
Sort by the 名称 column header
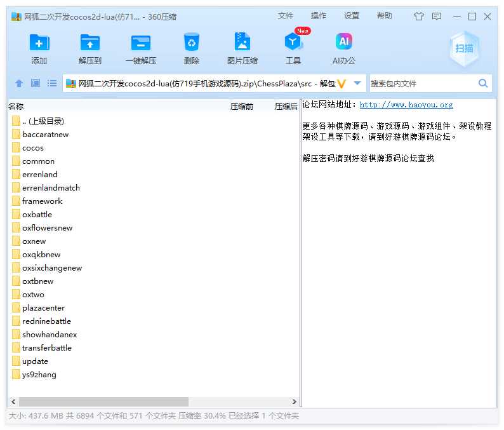point(16,106)
